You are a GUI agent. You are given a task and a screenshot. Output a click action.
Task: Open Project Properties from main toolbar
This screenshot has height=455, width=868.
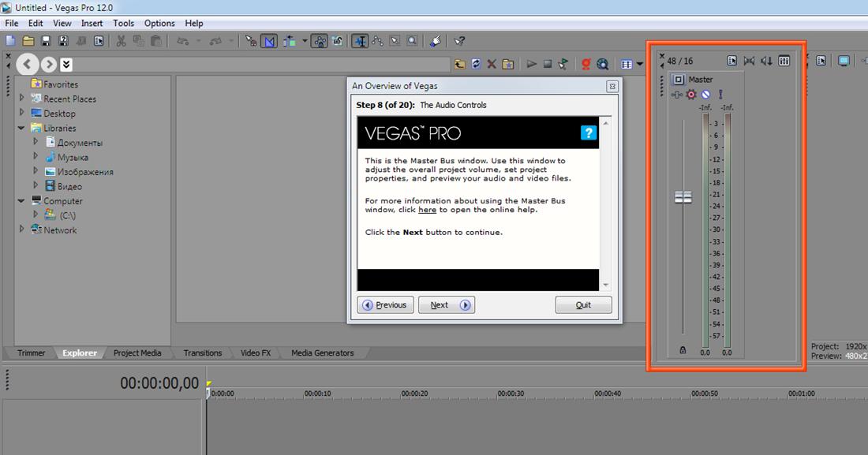(x=99, y=41)
